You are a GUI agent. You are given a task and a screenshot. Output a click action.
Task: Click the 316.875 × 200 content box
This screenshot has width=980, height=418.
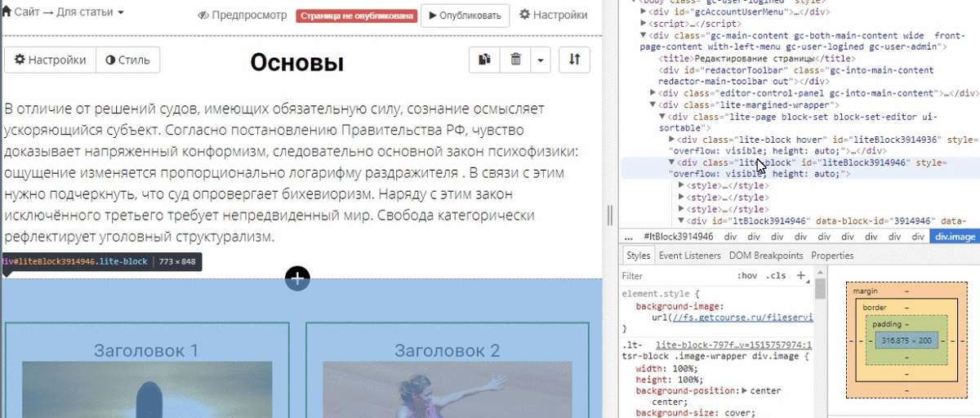click(906, 340)
